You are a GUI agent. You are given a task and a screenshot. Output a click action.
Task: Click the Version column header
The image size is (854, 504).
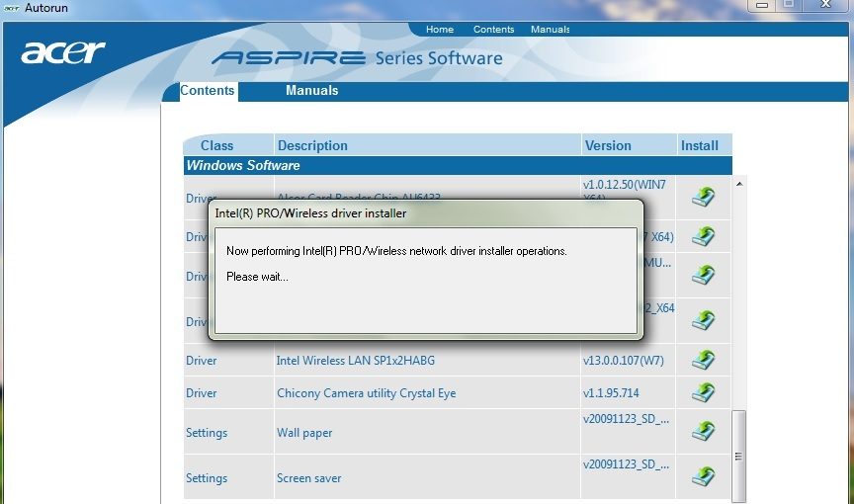pos(608,145)
